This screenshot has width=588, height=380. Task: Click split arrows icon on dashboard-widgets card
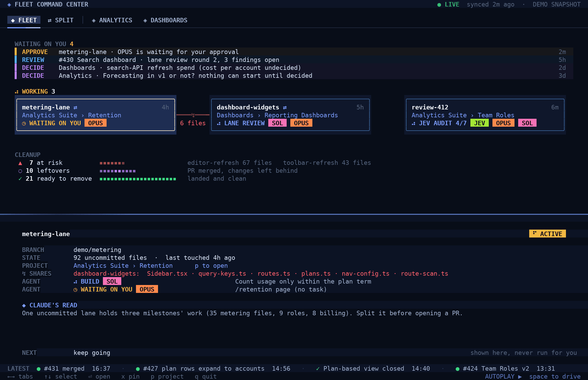(285, 107)
